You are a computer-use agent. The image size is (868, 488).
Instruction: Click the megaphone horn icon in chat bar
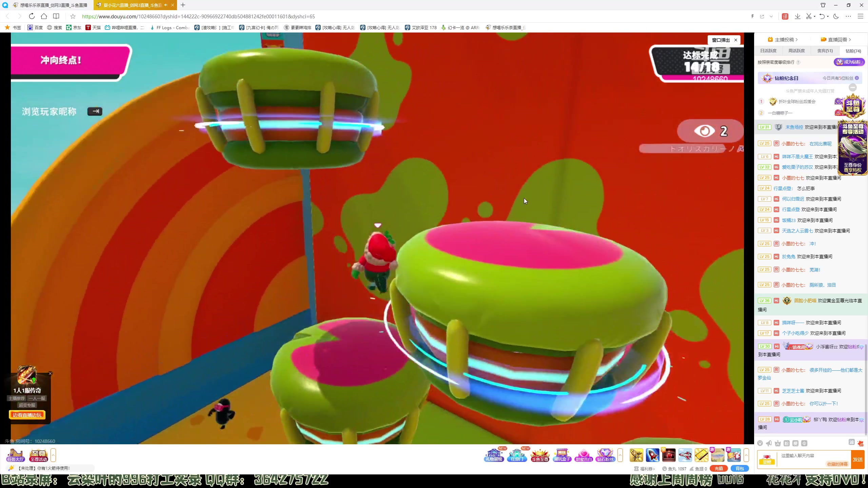coord(769,443)
